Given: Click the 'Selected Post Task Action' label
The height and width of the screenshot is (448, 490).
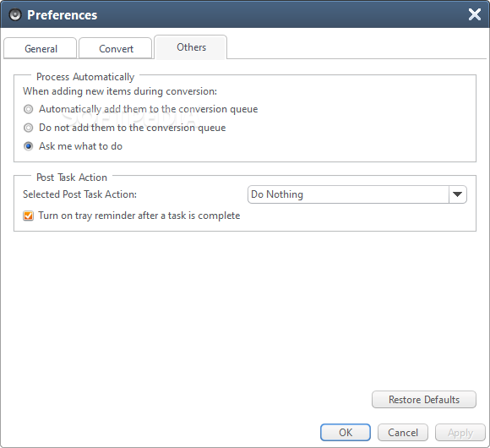Looking at the screenshot, I should pyautogui.click(x=79, y=194).
